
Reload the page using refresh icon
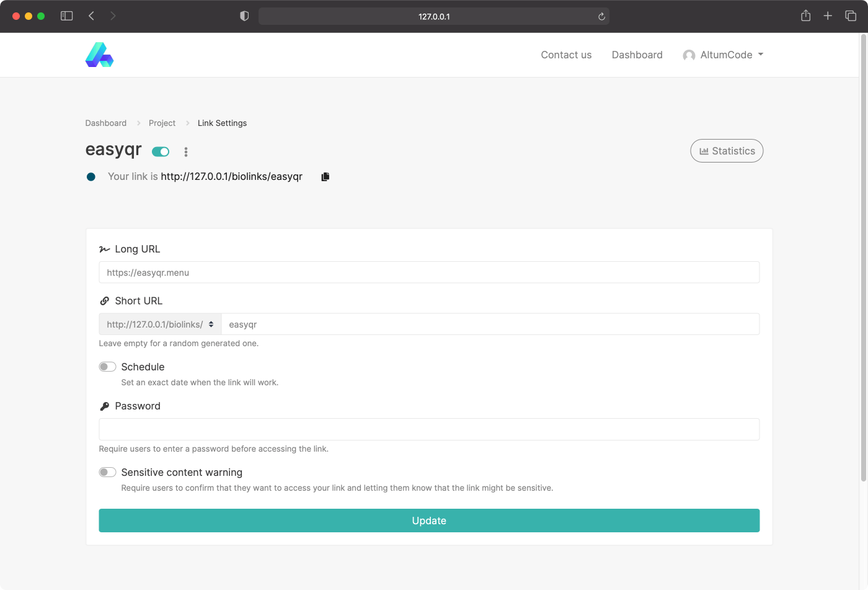[x=601, y=17]
